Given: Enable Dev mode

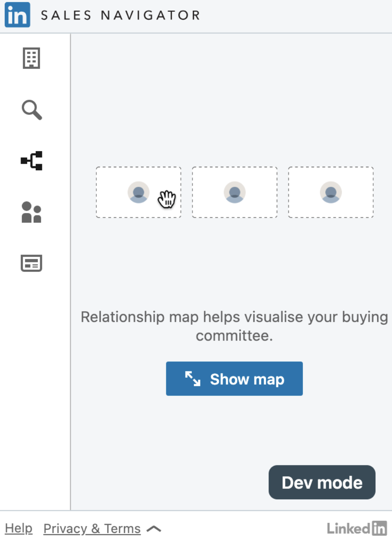Looking at the screenshot, I should tap(322, 482).
